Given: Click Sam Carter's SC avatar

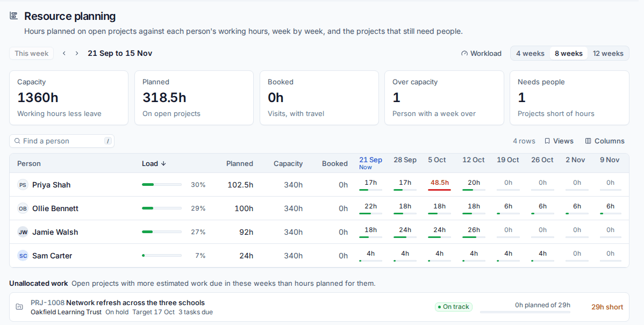Looking at the screenshot, I should (23, 256).
